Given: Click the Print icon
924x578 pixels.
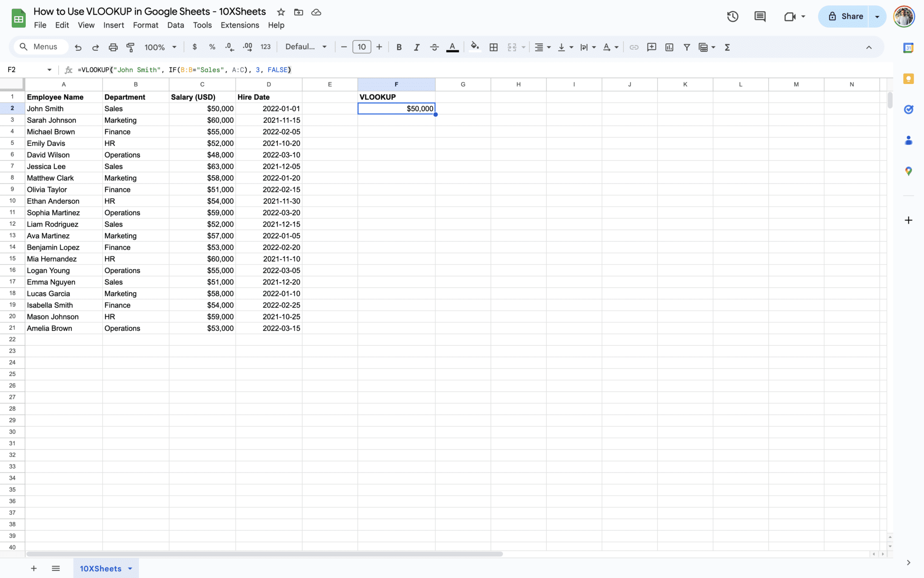Looking at the screenshot, I should pos(113,47).
